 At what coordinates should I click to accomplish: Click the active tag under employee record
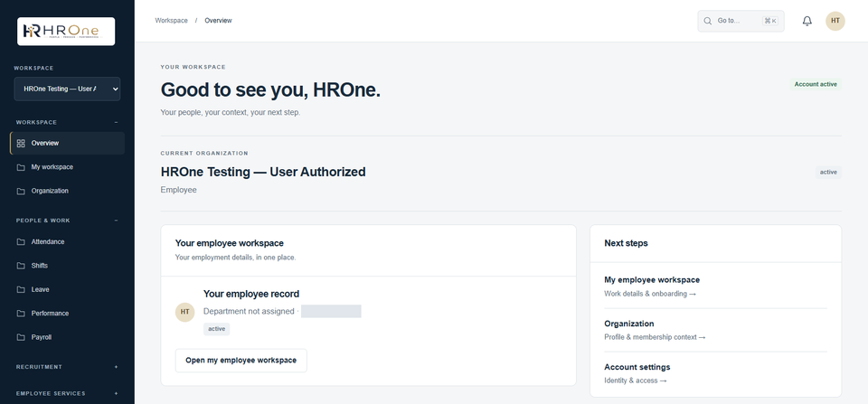[216, 329]
